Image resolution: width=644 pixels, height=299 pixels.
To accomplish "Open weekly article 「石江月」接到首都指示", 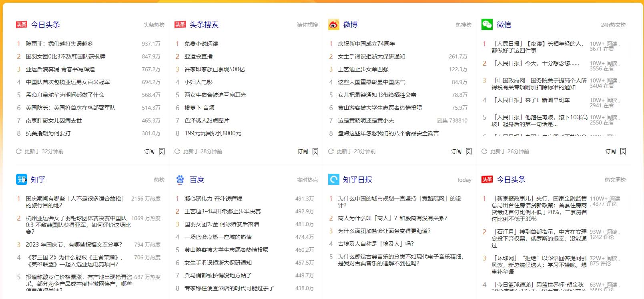I will point(539,239).
